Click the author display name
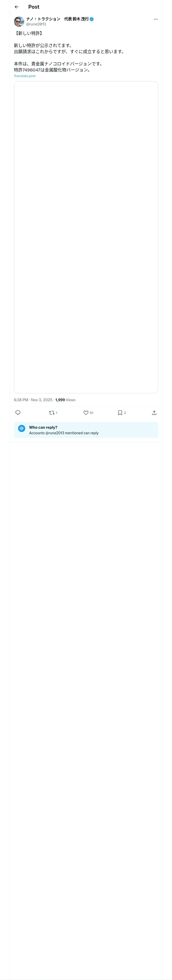 point(57,19)
